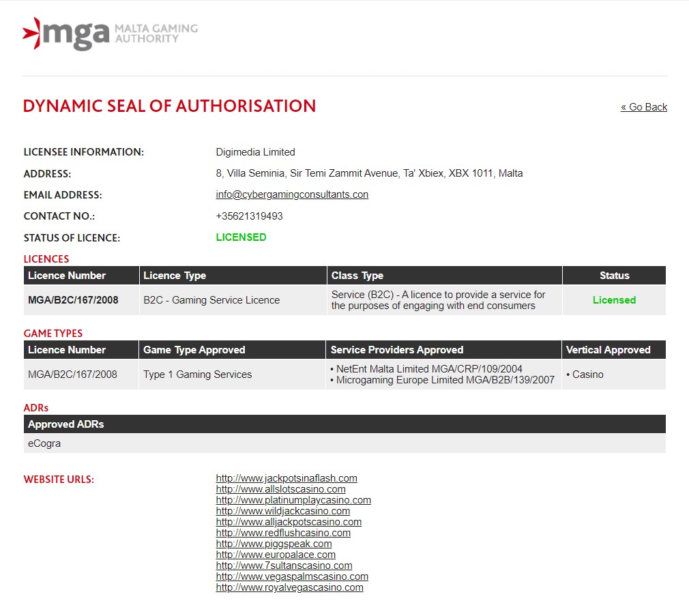Open the vegaspalmscasino.com URL

292,576
